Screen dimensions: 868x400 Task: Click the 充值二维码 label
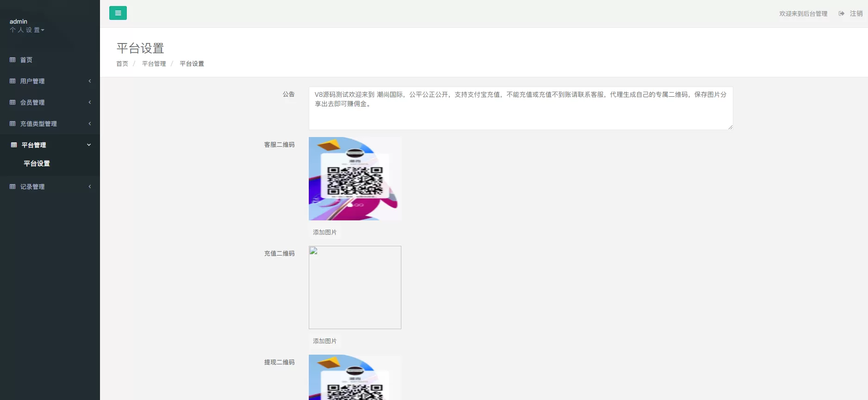(x=280, y=253)
